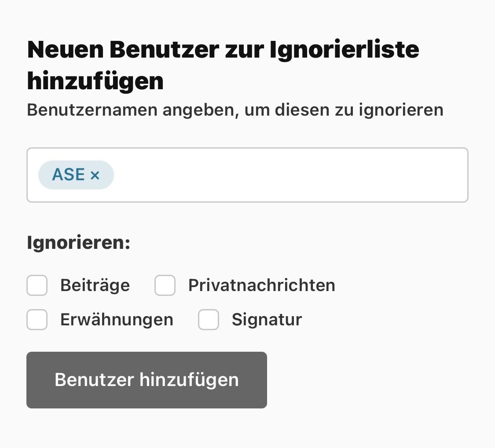Click the word "Benutzer" in the heading
The height and width of the screenshot is (448, 495).
pos(164,49)
